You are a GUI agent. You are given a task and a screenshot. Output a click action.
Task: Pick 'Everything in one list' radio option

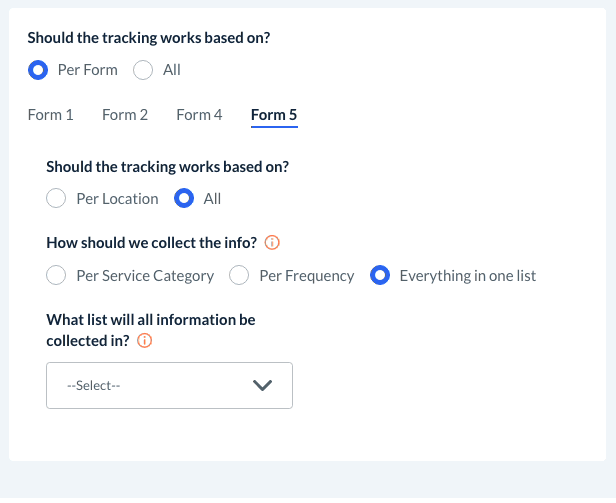380,275
